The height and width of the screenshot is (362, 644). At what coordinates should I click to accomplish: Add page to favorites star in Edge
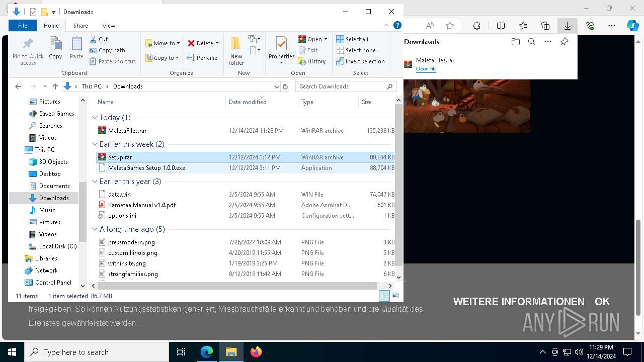[x=450, y=26]
